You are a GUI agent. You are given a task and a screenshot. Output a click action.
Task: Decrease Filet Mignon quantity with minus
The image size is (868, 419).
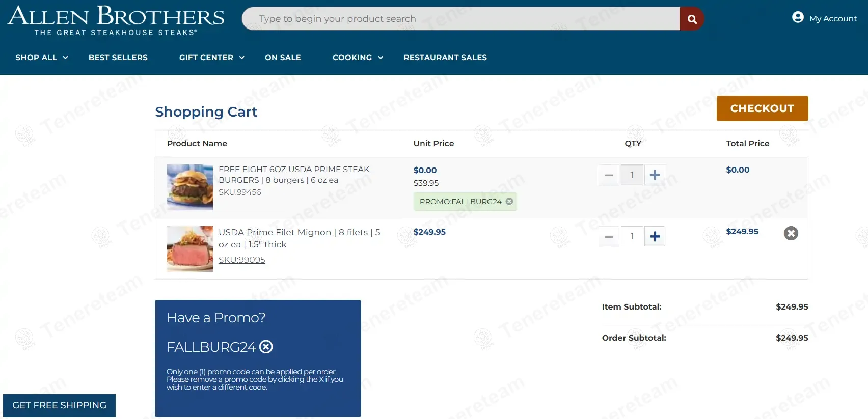(609, 236)
